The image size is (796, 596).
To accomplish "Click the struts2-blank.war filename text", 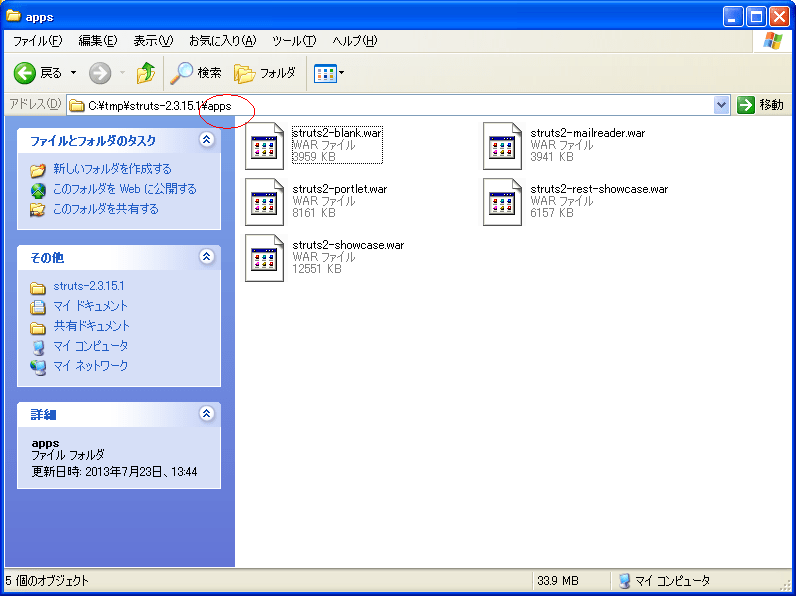I will pyautogui.click(x=337, y=133).
